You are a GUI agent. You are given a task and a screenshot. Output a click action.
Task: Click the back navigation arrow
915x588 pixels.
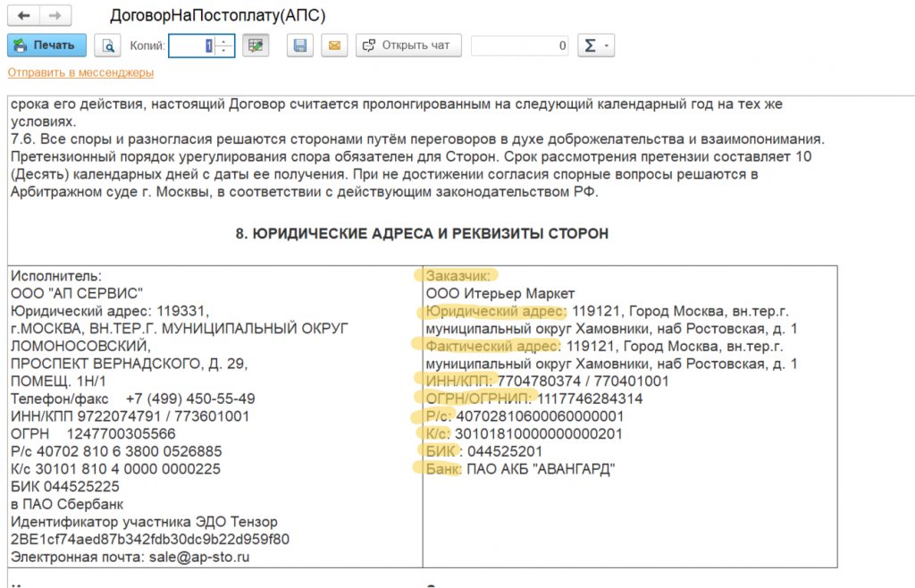[23, 16]
